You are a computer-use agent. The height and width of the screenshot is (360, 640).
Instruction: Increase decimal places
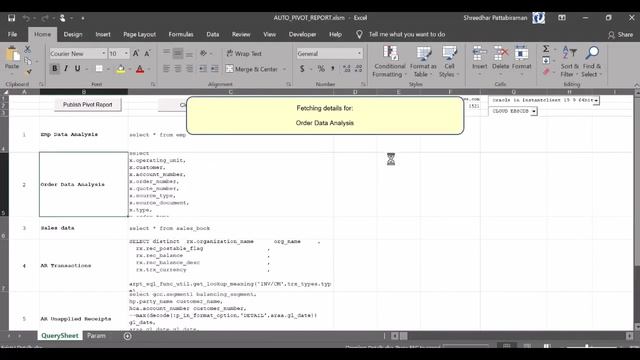tap(347, 69)
